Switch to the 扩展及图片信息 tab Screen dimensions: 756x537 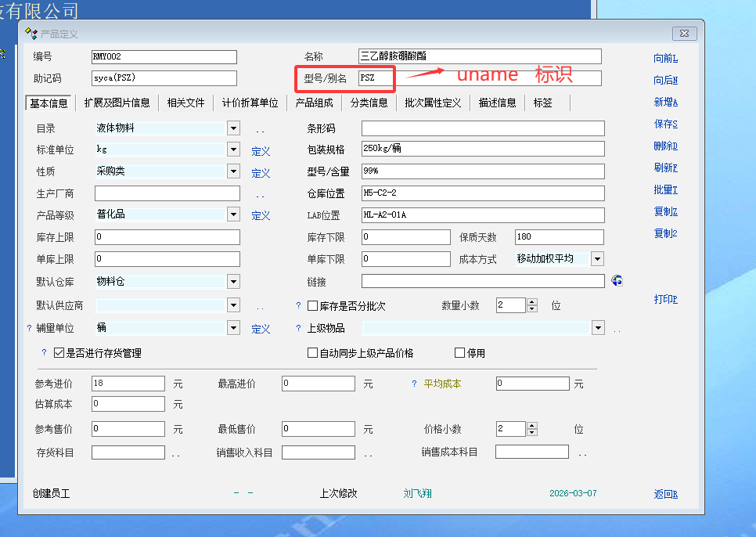click(117, 103)
